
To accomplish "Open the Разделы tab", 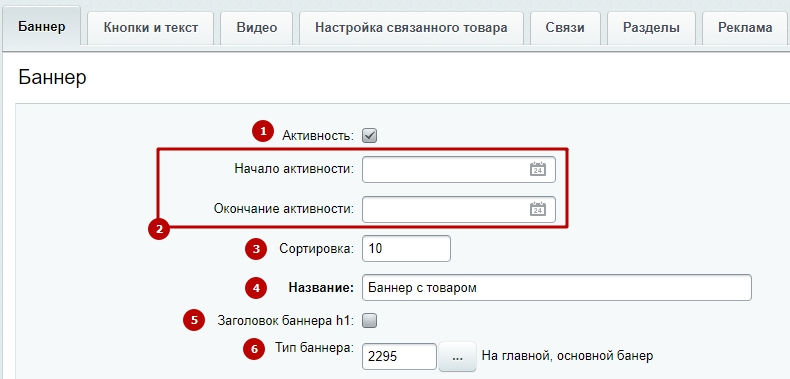I will tap(651, 28).
